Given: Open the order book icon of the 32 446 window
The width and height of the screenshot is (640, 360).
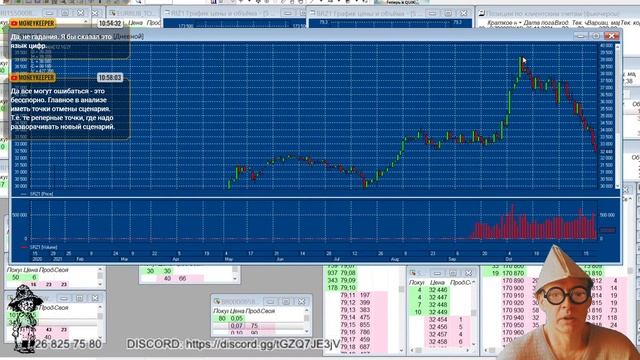Looking at the screenshot, I should tap(413, 273).
